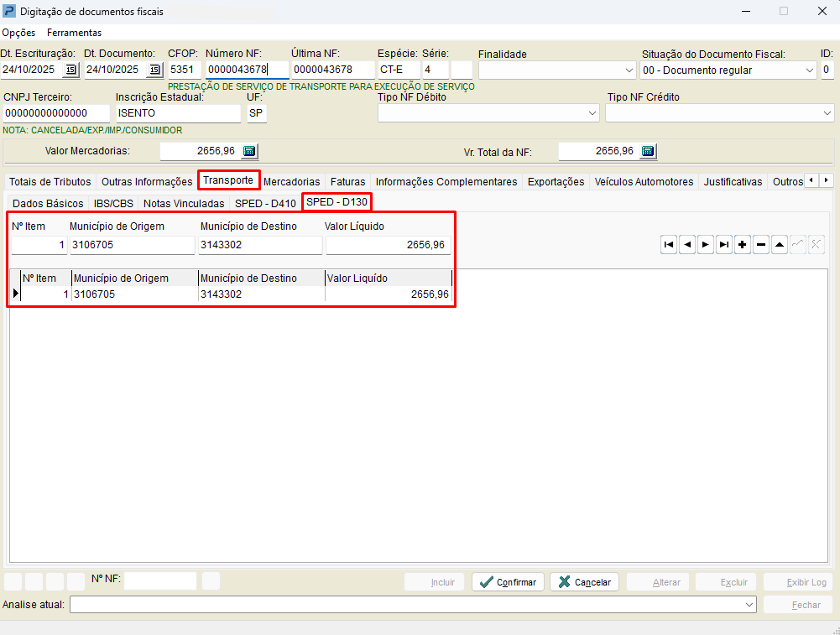The image size is (840, 635).
Task: Go to first record in navigator
Action: coord(669,245)
